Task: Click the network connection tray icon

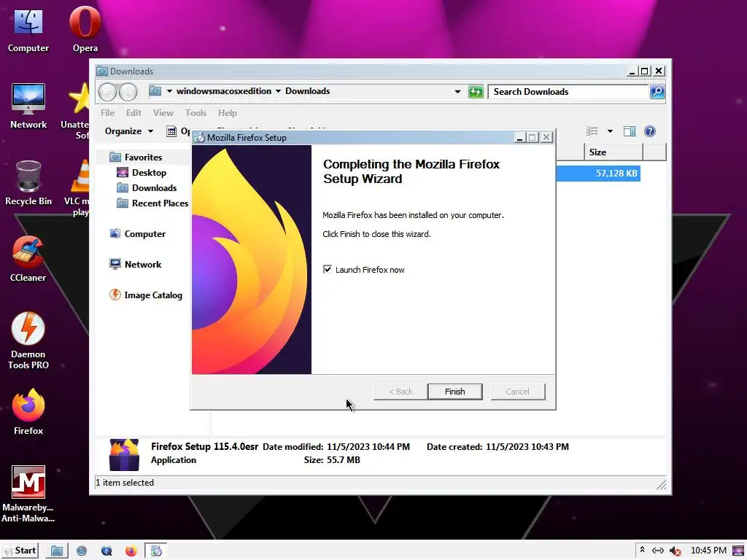Action: 658,551
